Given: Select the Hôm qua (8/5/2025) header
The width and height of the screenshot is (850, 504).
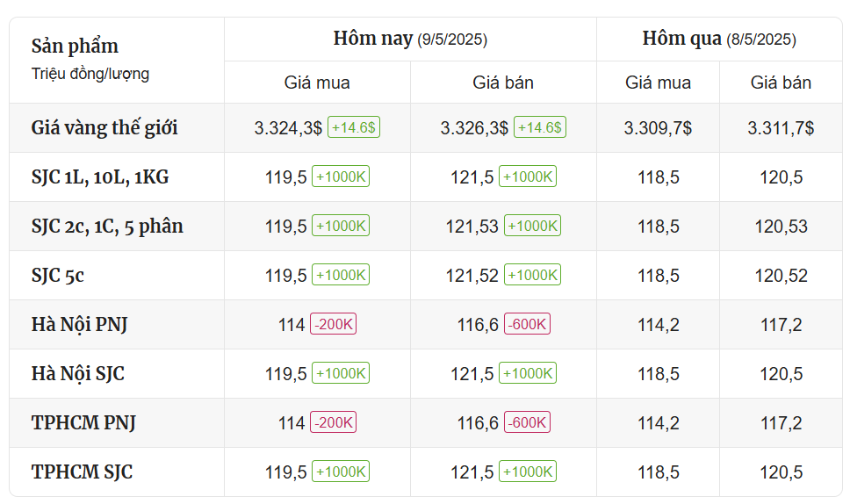Looking at the screenshot, I should (719, 39).
